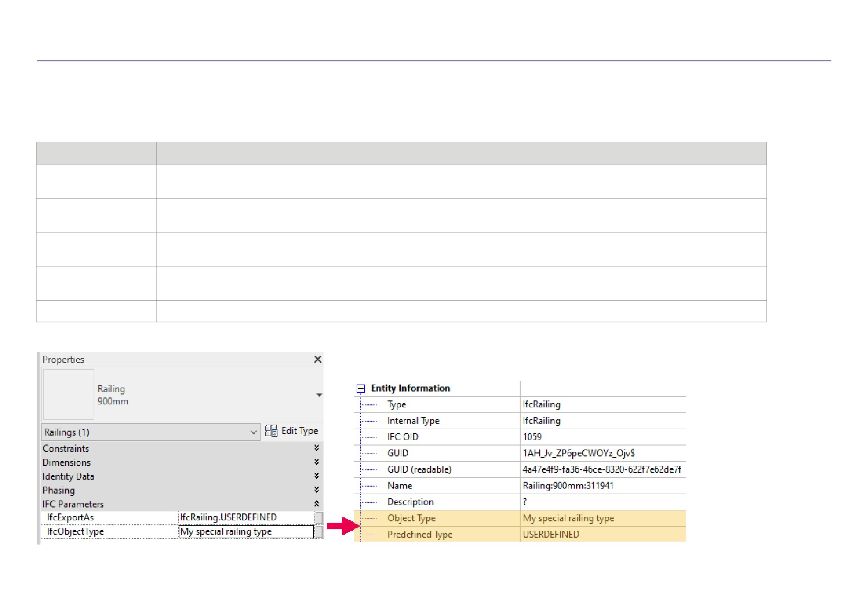Click the 'My special railing type' Object Type value

568,518
